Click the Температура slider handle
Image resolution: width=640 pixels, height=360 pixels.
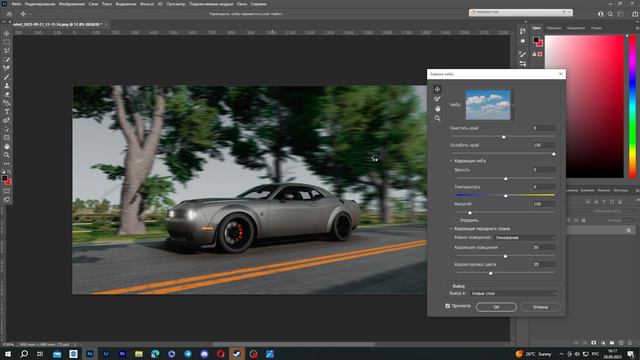pyautogui.click(x=506, y=196)
